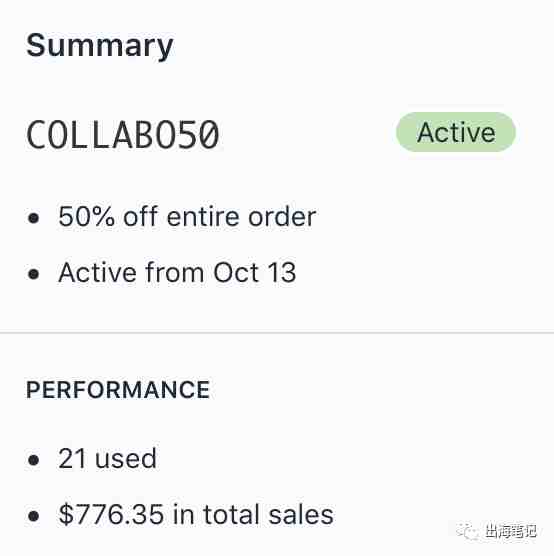The image size is (554, 556).
Task: Click the Chinese watermark text beside the WeChat logo
Action: coord(511,531)
